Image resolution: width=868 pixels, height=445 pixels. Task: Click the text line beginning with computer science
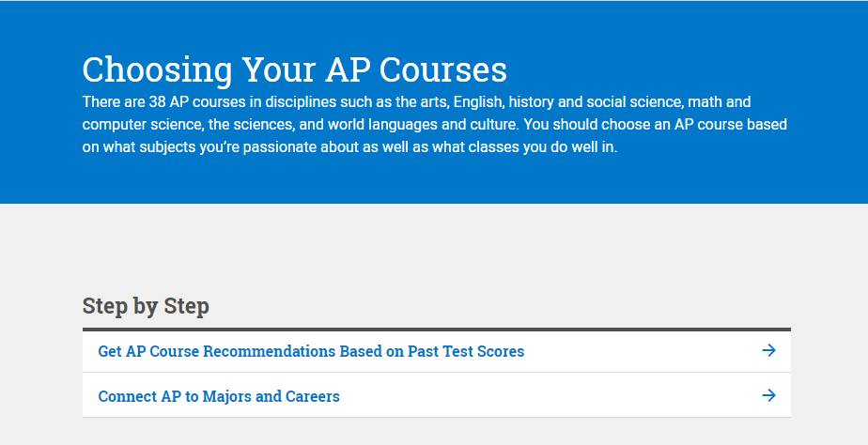pyautogui.click(x=435, y=125)
